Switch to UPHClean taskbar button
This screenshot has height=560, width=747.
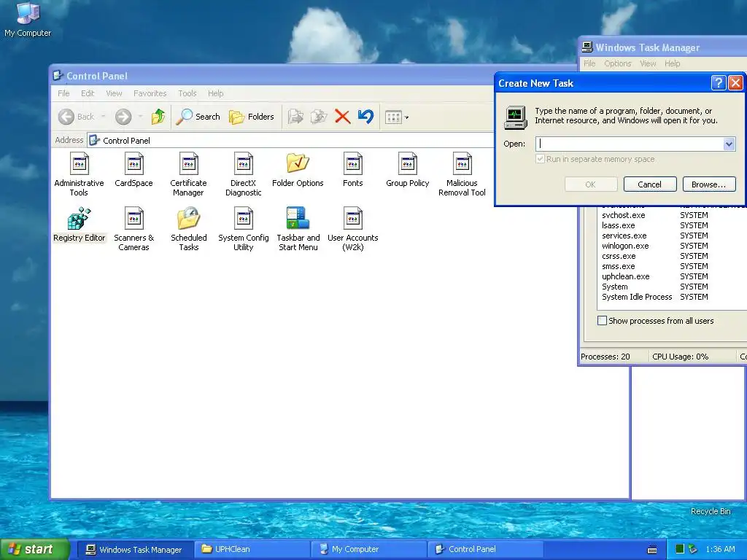(x=252, y=549)
